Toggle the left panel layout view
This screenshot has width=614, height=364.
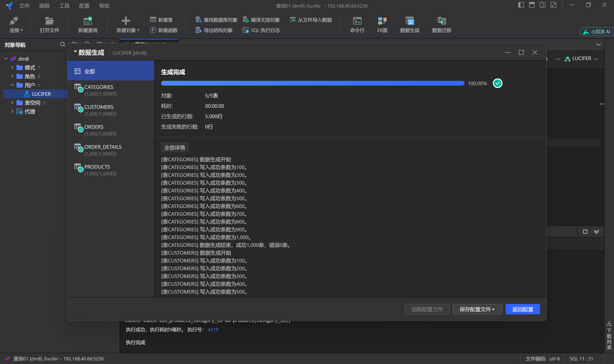(x=521, y=5)
